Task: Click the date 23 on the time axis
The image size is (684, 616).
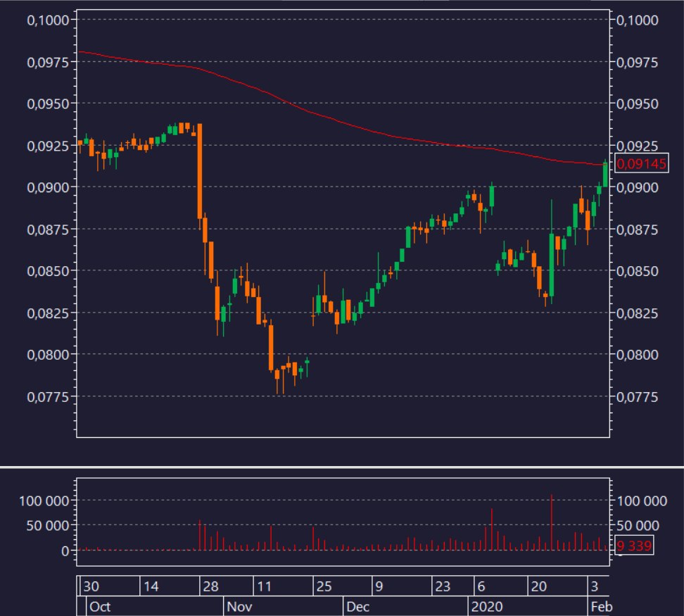Action: click(x=443, y=586)
